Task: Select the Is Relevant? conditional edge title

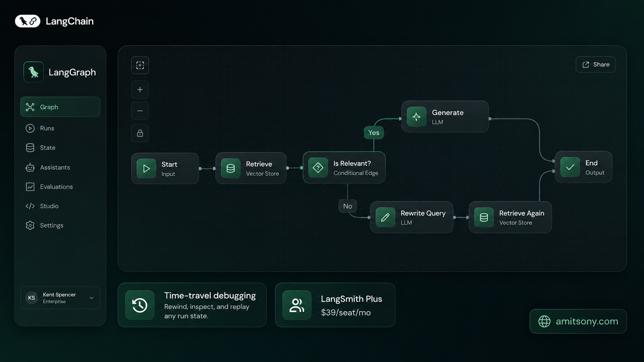Action: tap(352, 163)
